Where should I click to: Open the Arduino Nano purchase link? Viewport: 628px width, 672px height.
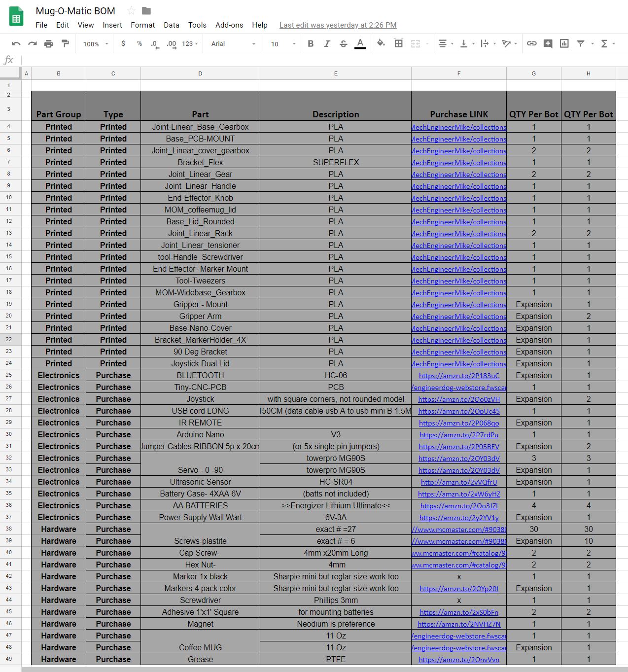459,435
